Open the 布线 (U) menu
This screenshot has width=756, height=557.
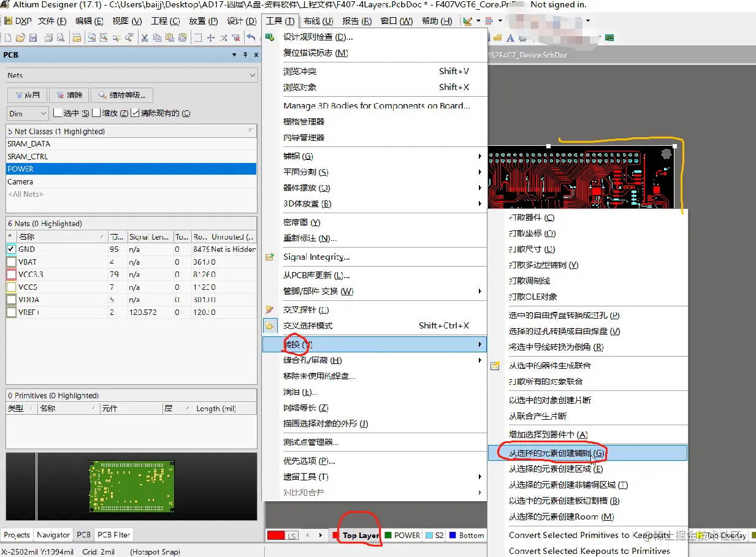[318, 21]
